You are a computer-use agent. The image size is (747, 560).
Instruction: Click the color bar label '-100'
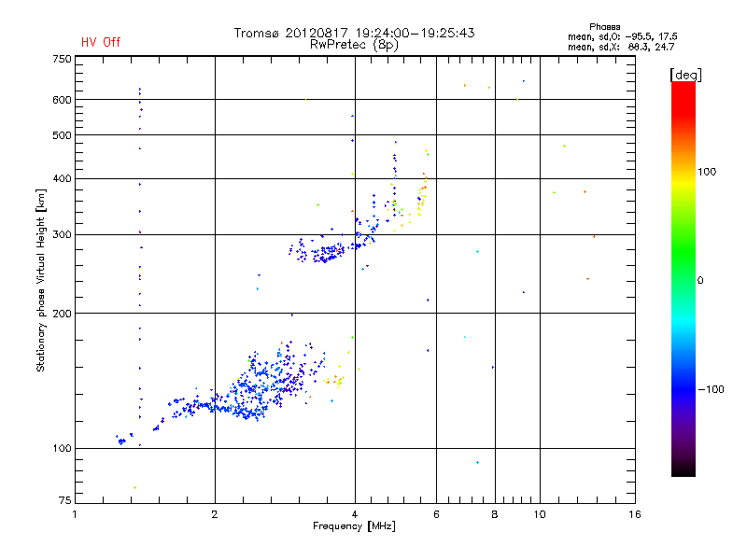pos(711,389)
